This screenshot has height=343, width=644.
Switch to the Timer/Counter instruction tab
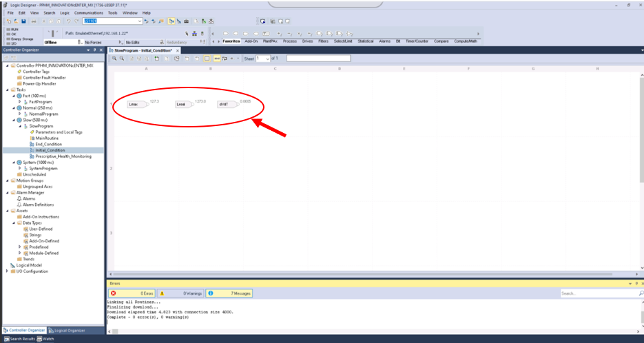click(417, 41)
